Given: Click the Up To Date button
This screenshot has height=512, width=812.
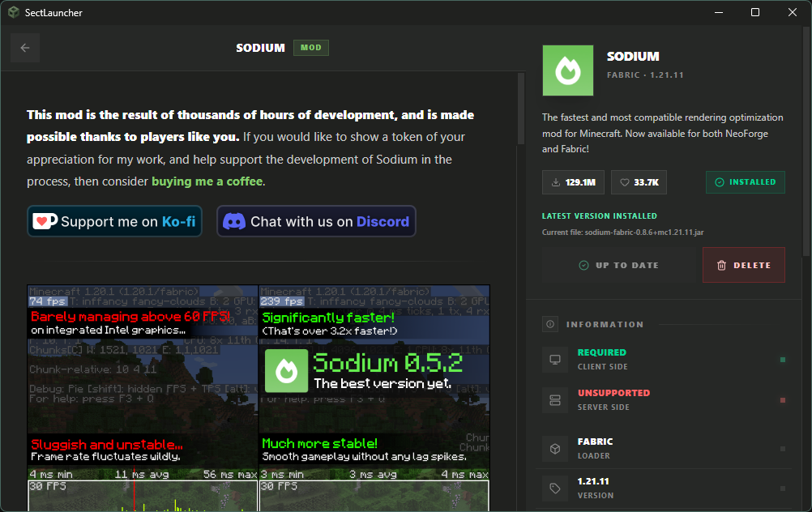Looking at the screenshot, I should pos(618,265).
